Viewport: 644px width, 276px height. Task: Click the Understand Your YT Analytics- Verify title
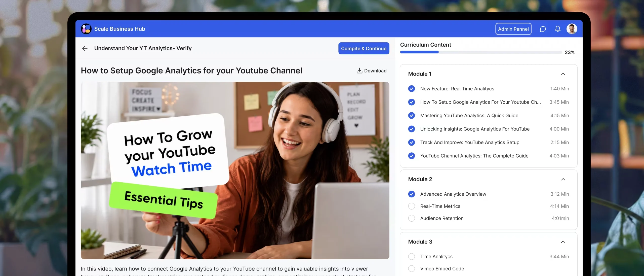[143, 48]
